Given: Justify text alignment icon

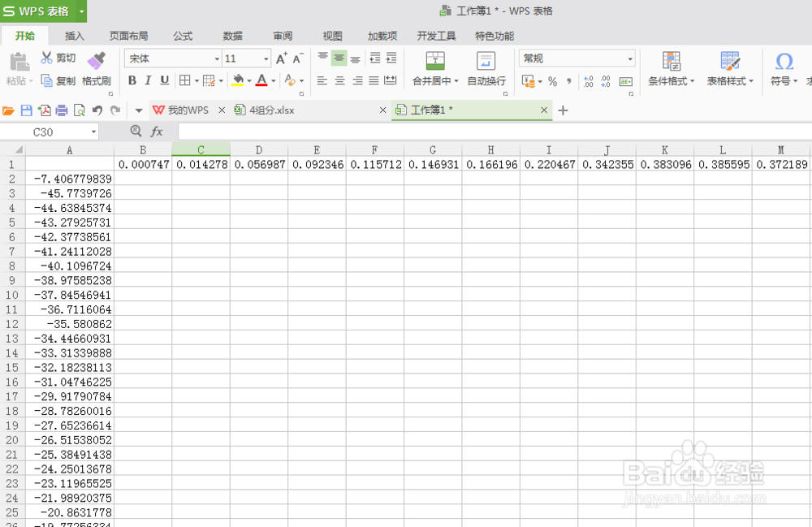Looking at the screenshot, I should [374, 80].
